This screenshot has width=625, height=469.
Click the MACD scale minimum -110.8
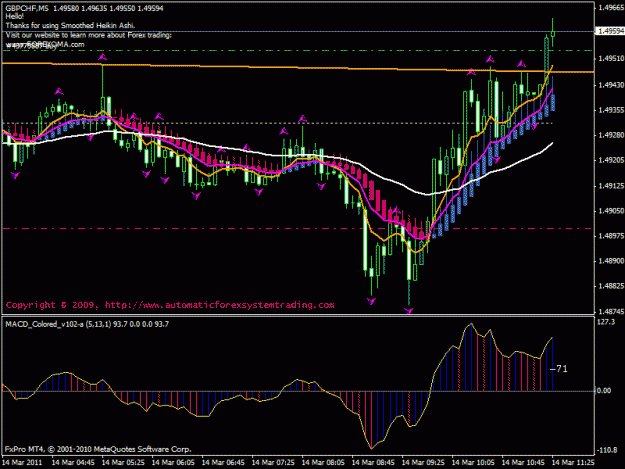pyautogui.click(x=607, y=450)
